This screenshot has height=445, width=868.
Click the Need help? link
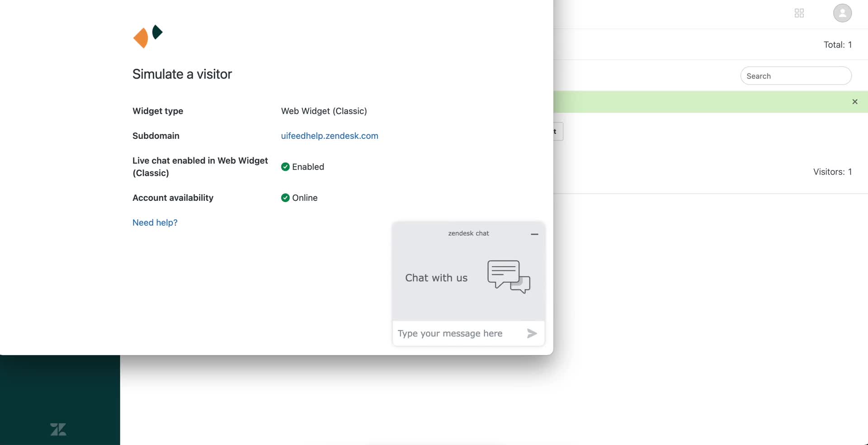(x=155, y=222)
